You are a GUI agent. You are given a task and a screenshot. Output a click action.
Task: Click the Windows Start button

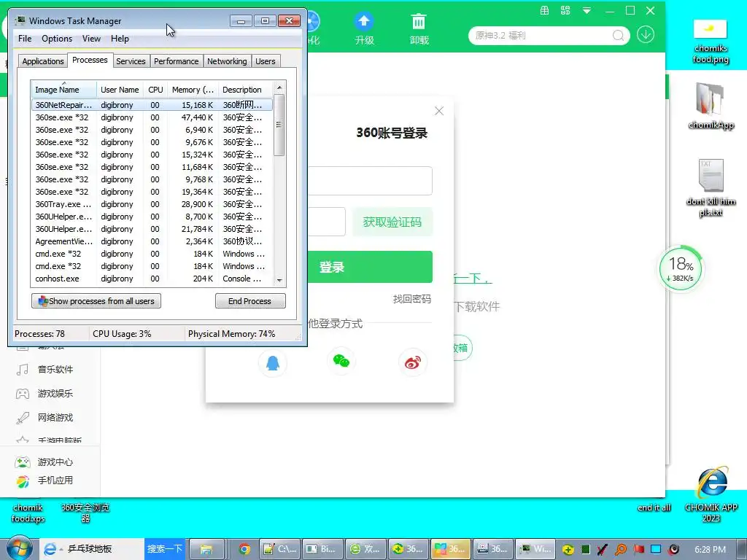click(19, 548)
